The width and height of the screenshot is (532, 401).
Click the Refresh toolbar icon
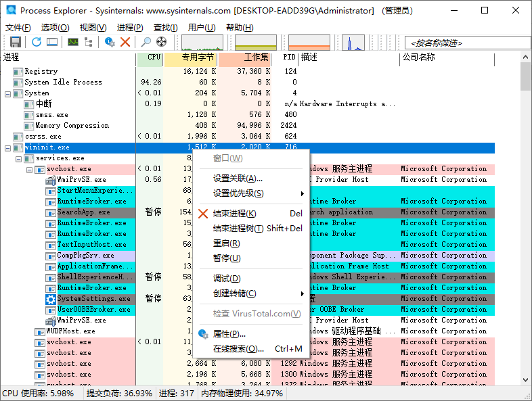coord(37,42)
